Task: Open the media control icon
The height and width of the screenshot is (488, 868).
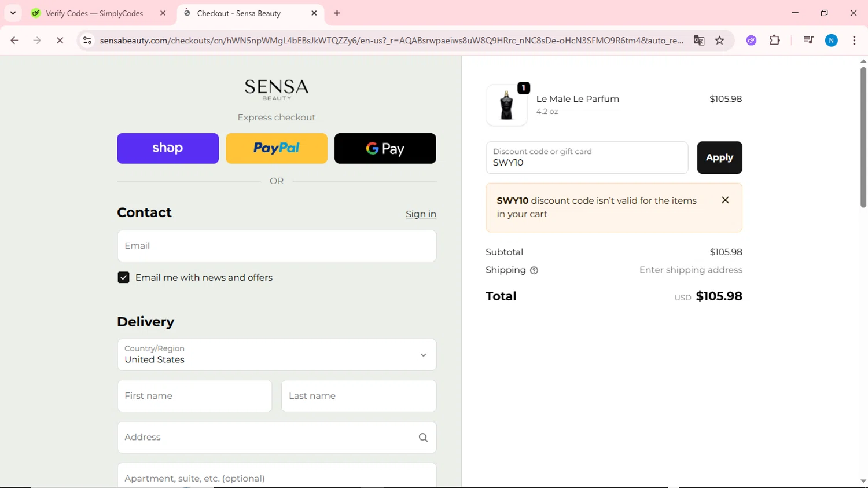Action: point(808,41)
